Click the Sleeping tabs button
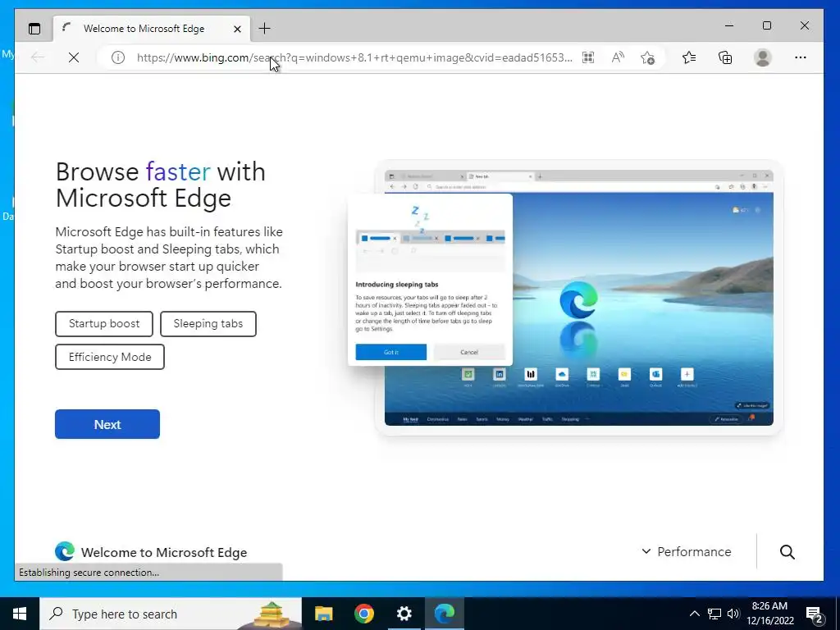The width and height of the screenshot is (840, 630). [208, 323]
